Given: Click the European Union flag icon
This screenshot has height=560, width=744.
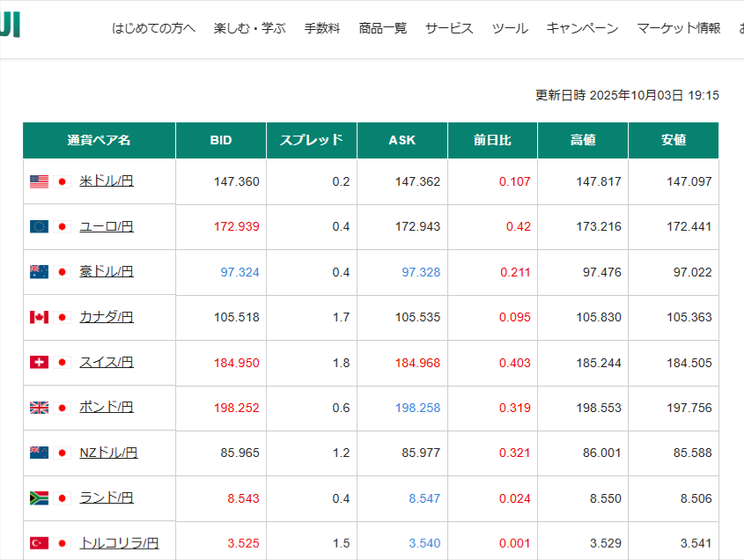Looking at the screenshot, I should point(39,226).
